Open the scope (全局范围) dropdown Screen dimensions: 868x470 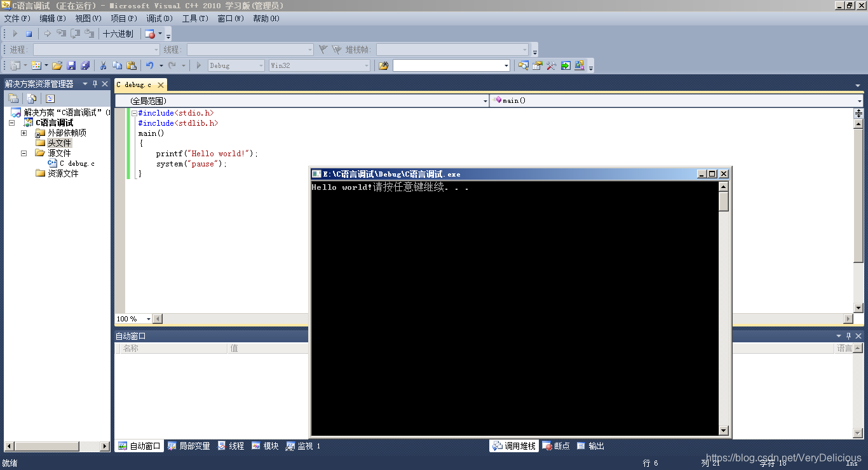485,100
